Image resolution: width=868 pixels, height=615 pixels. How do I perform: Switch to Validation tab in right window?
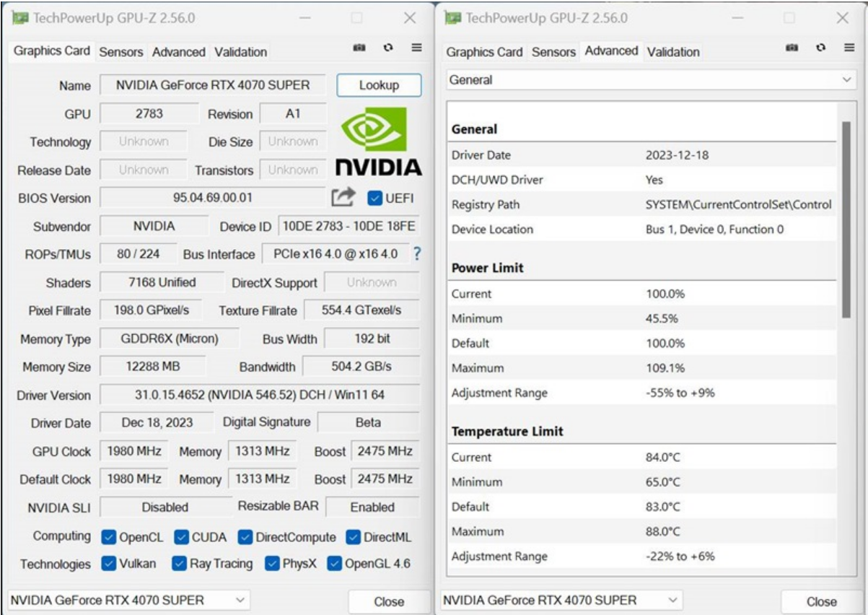click(672, 52)
